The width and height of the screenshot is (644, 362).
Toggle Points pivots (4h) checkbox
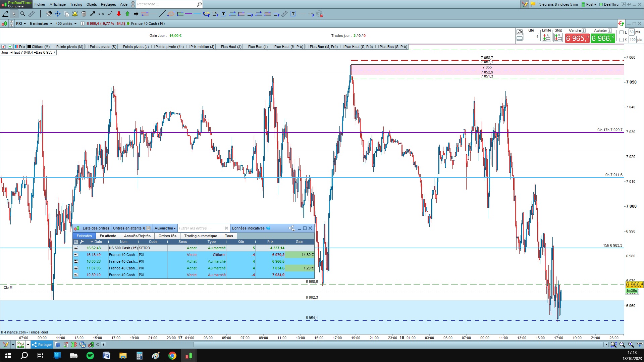click(x=153, y=47)
